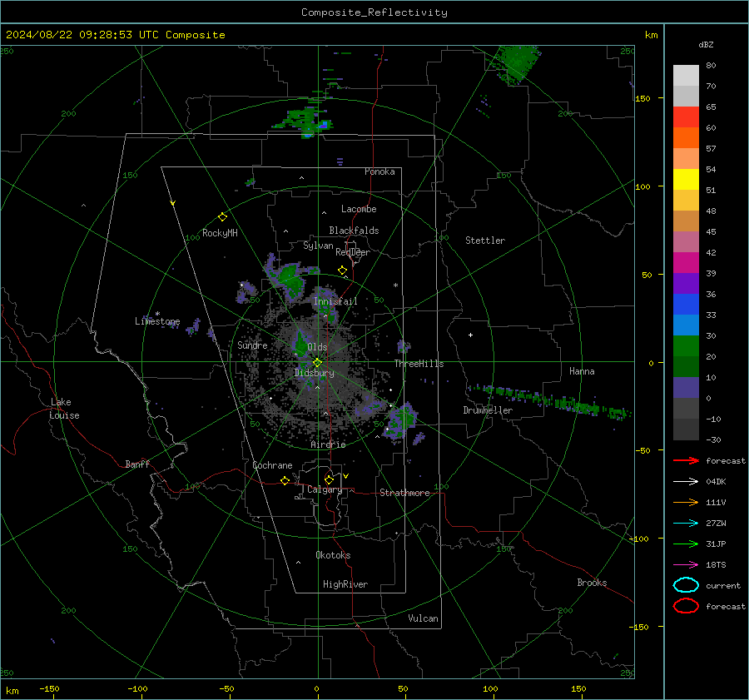Click the dBZ legend heading
The width and height of the screenshot is (749, 700).
click(706, 44)
